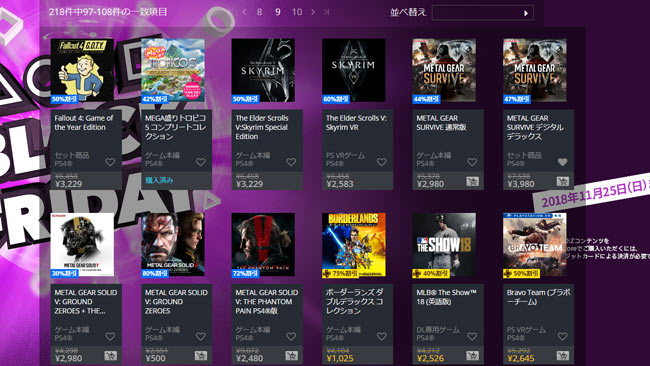Add Bravo Team ¥2,645 to cart
The width and height of the screenshot is (650, 366).
coord(563,356)
